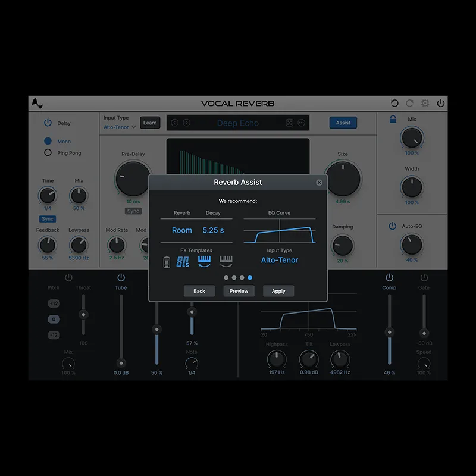
Task: Click the Comp slider handle at 46 %
Action: point(390,332)
